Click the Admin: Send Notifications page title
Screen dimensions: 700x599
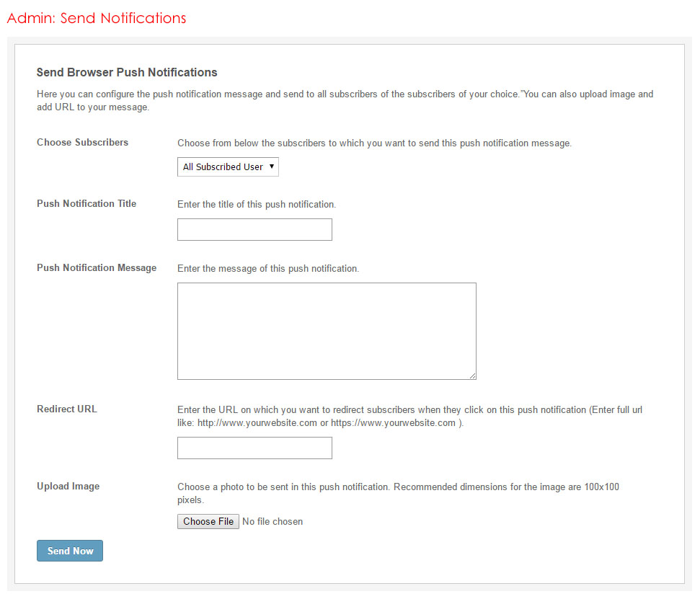97,18
